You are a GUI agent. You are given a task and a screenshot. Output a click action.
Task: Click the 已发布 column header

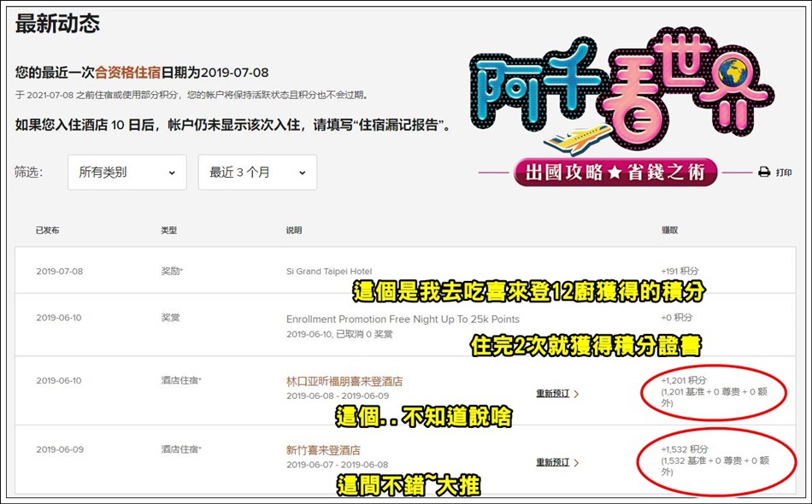point(47,231)
